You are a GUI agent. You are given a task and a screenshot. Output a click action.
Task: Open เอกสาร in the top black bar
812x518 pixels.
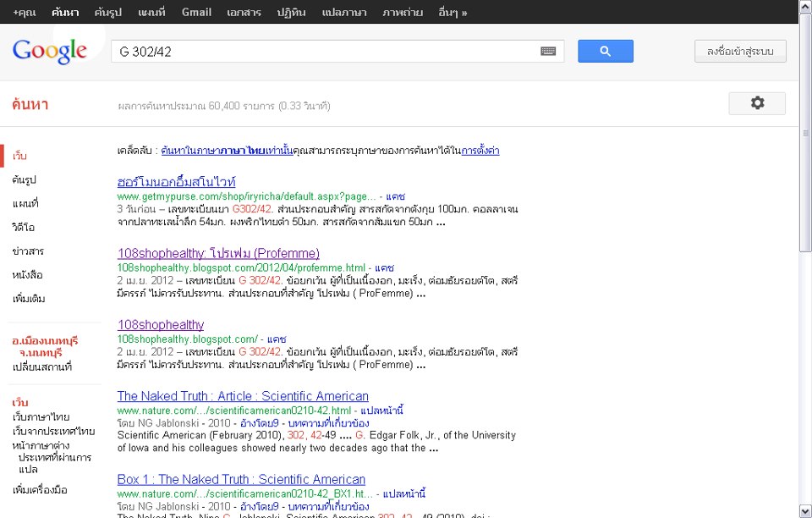pos(244,13)
